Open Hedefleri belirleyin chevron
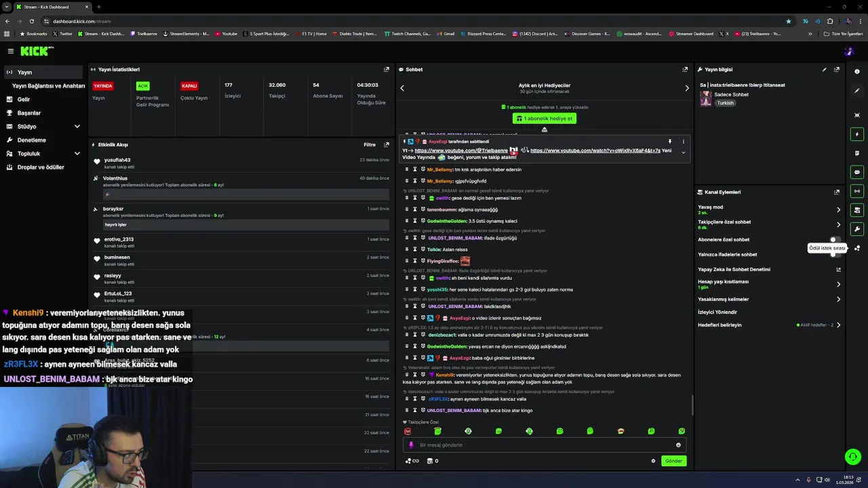The height and width of the screenshot is (488, 868). point(838,325)
